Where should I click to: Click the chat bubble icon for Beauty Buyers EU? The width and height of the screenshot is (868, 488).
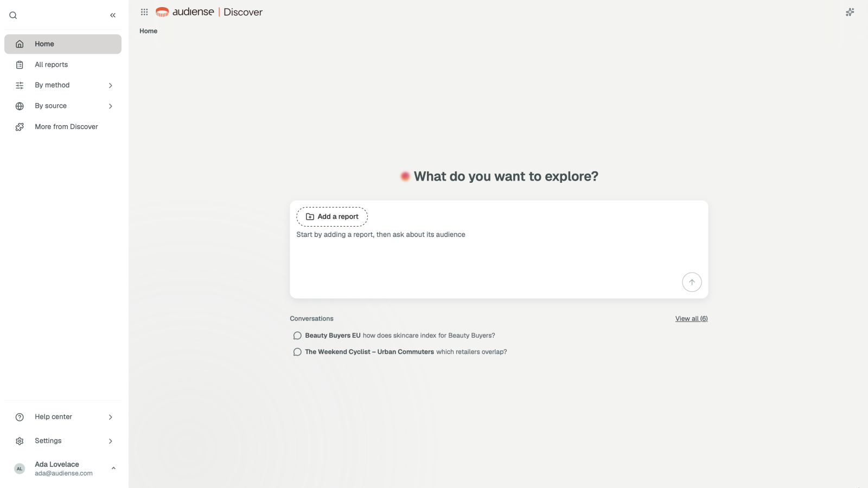tap(297, 336)
